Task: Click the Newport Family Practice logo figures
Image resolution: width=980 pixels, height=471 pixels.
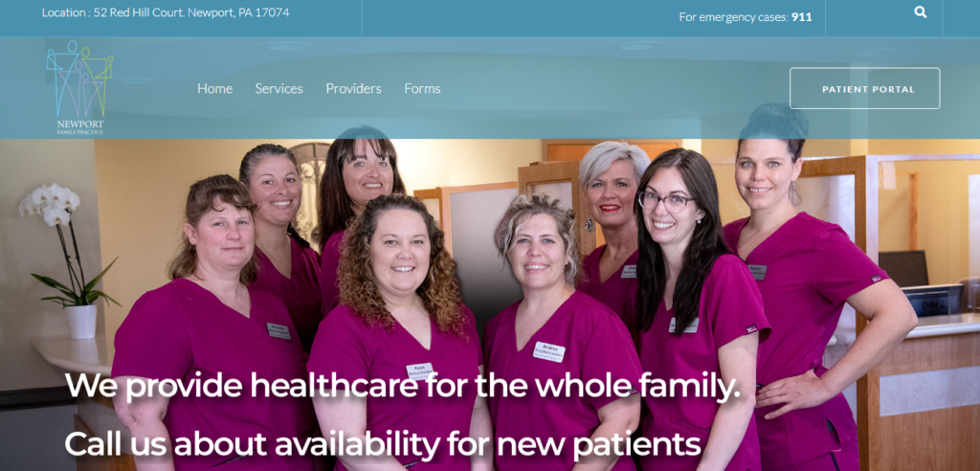Action: (x=79, y=78)
